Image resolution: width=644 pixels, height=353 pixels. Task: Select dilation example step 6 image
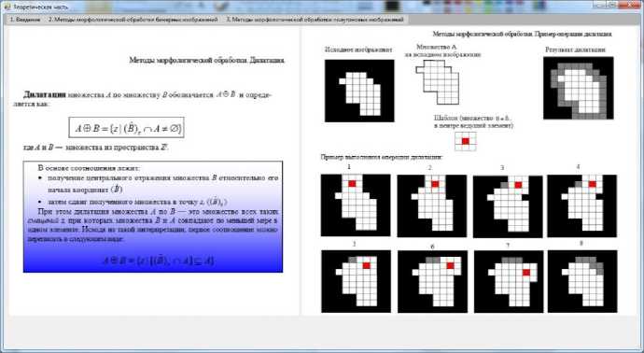click(x=432, y=281)
